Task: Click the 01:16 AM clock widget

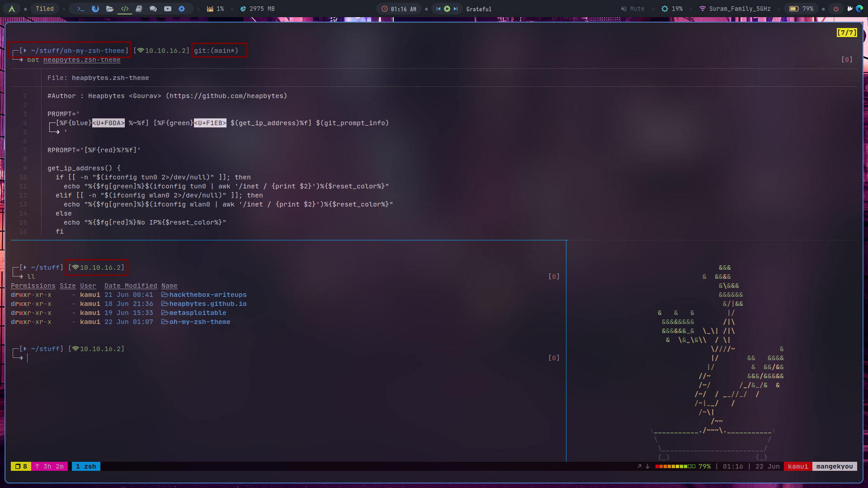Action: [399, 9]
